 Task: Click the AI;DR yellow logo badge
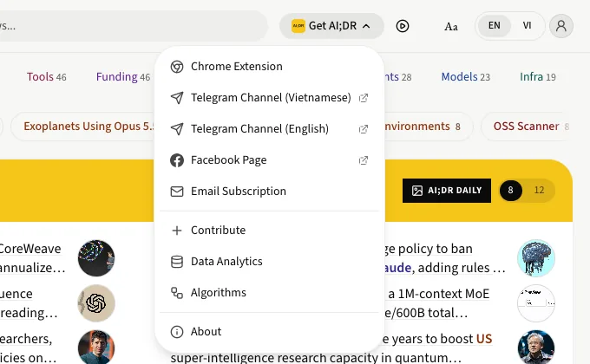(x=298, y=26)
